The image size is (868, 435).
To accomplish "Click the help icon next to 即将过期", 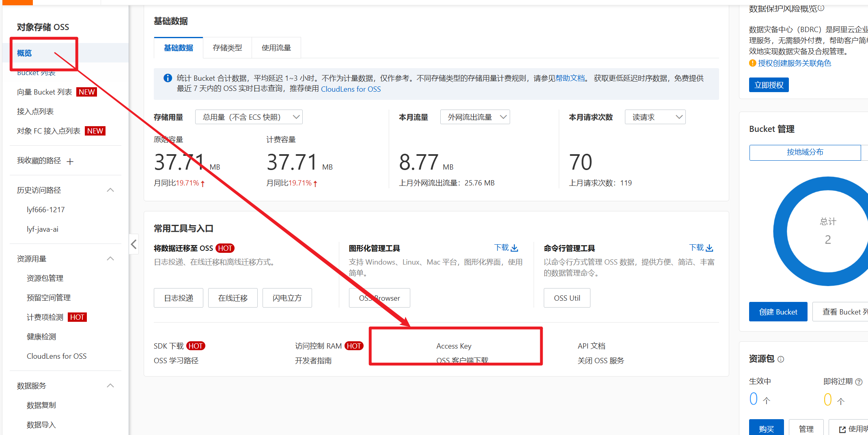I will click(859, 382).
